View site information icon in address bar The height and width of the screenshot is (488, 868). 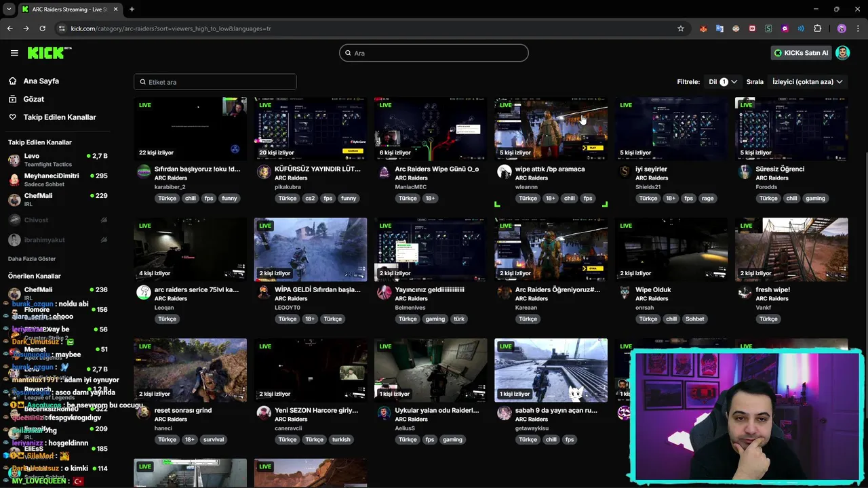(62, 28)
